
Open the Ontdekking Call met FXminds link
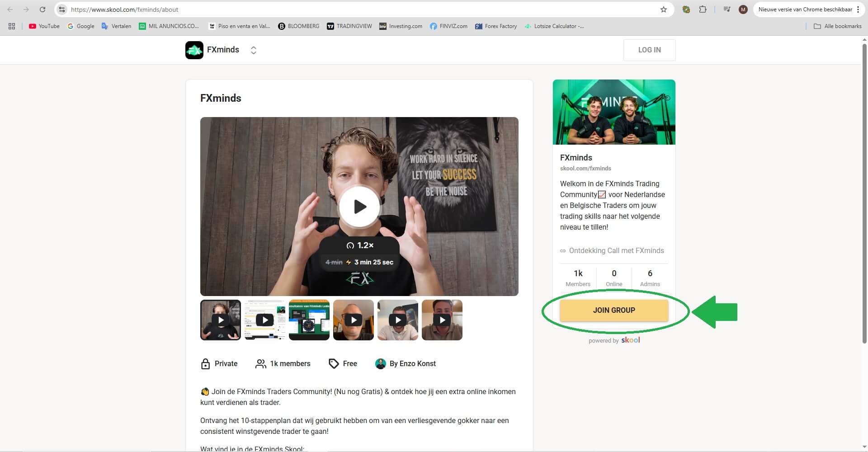pyautogui.click(x=617, y=250)
